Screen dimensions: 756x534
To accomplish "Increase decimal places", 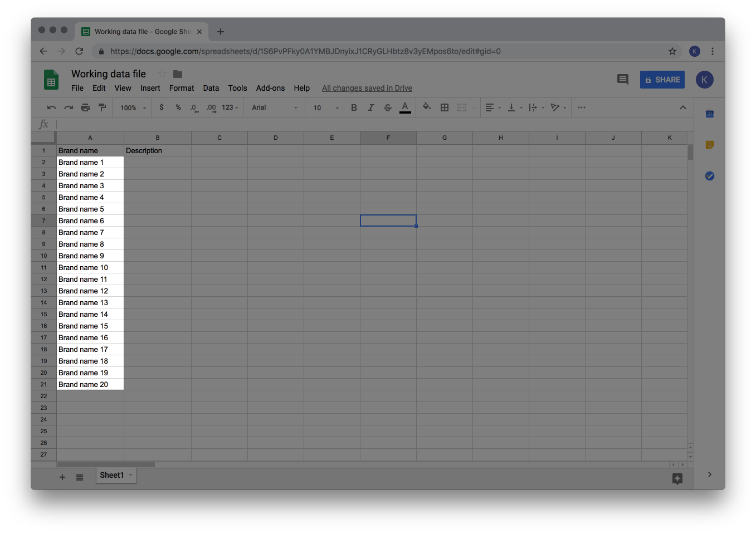I will click(x=211, y=107).
